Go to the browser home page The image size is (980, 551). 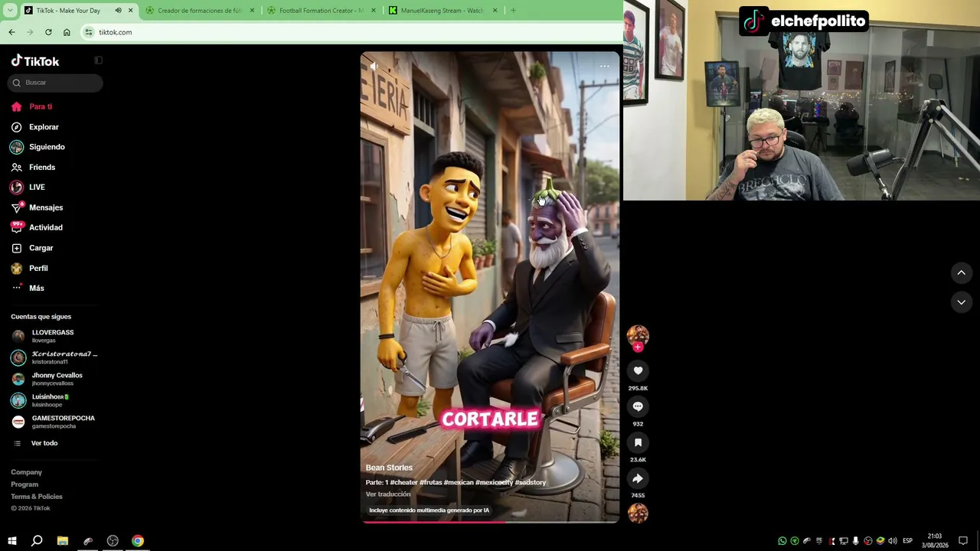67,32
